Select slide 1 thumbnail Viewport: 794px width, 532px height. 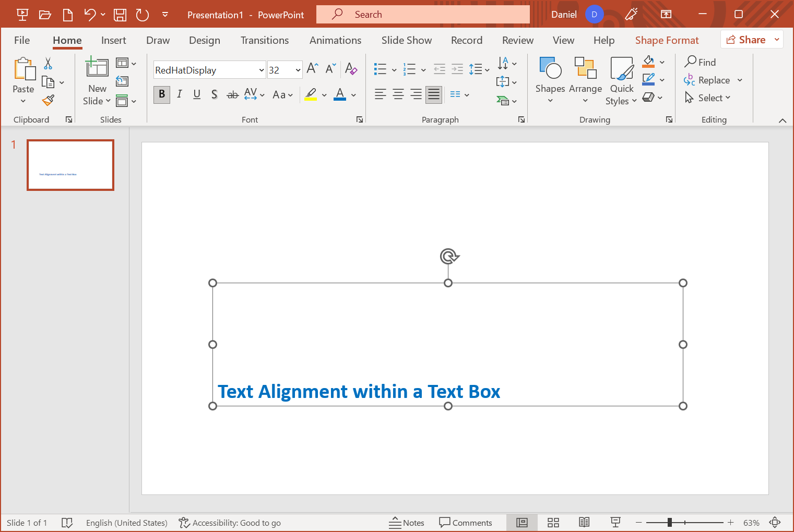(70, 165)
